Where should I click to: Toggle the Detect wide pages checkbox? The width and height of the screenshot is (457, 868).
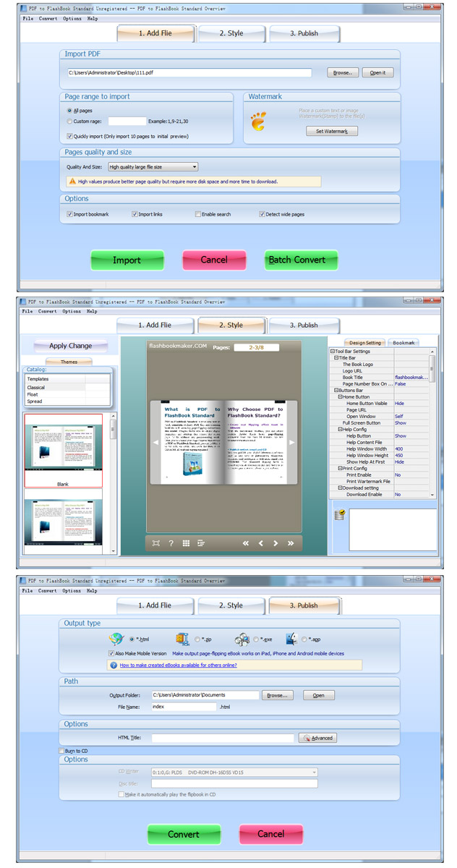262,214
